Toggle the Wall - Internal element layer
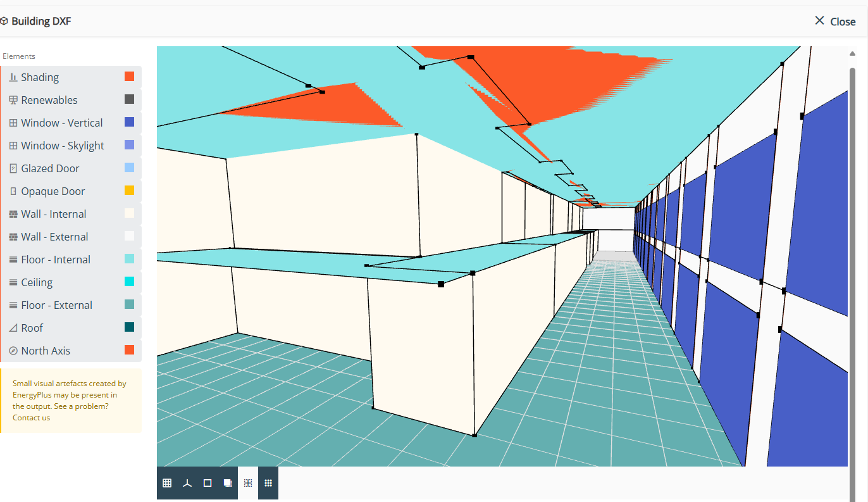868x502 pixels. [54, 214]
